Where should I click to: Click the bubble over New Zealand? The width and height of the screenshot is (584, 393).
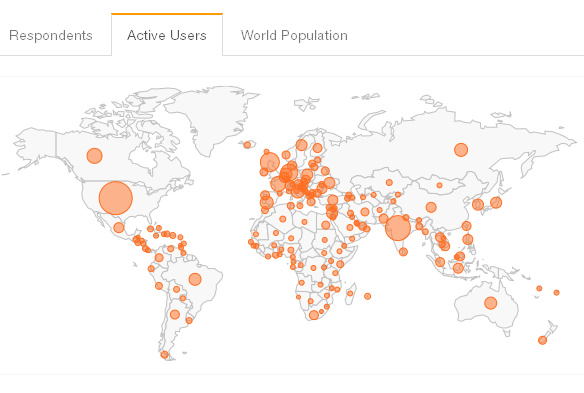[543, 340]
